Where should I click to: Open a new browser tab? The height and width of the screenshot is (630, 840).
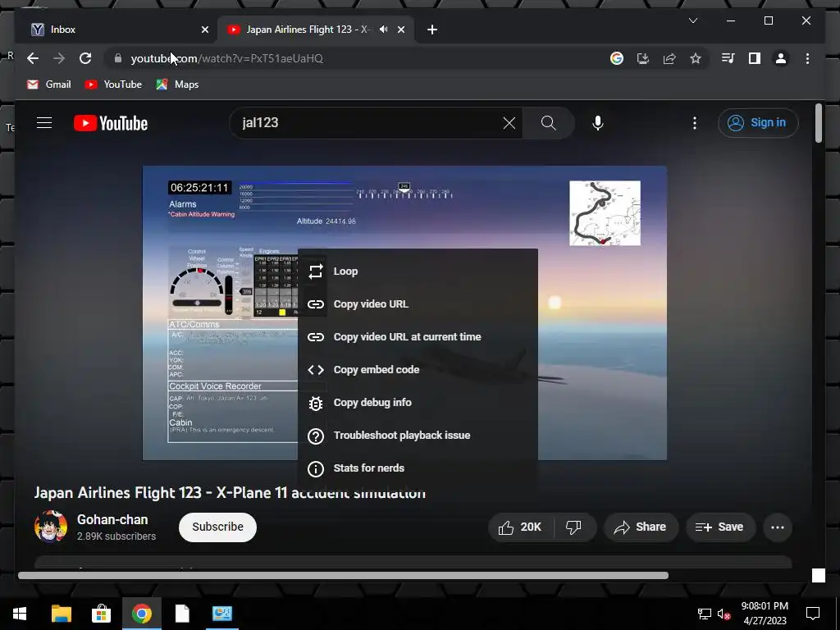[432, 30]
